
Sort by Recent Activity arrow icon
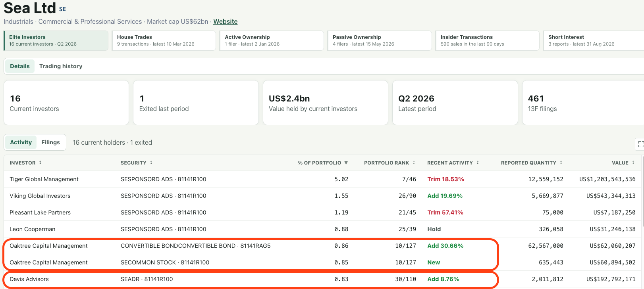478,163
